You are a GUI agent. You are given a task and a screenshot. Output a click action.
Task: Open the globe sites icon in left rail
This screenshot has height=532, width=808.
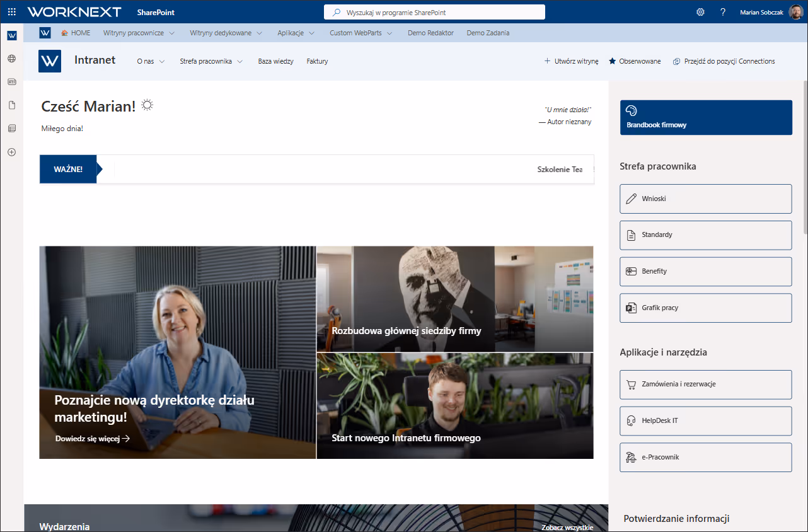pos(12,59)
